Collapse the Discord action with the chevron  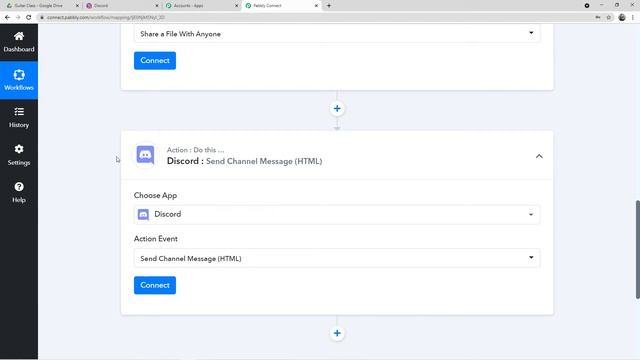pyautogui.click(x=539, y=156)
